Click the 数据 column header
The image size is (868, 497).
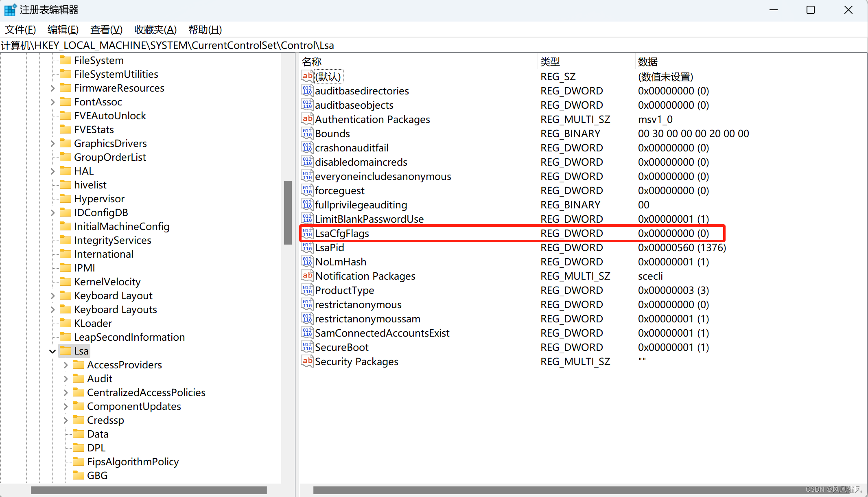(x=648, y=62)
